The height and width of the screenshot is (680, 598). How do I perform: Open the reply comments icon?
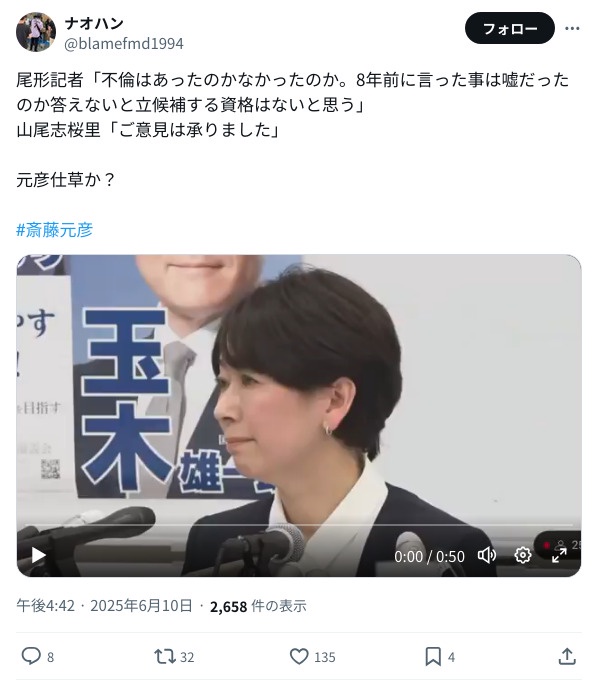[31, 656]
